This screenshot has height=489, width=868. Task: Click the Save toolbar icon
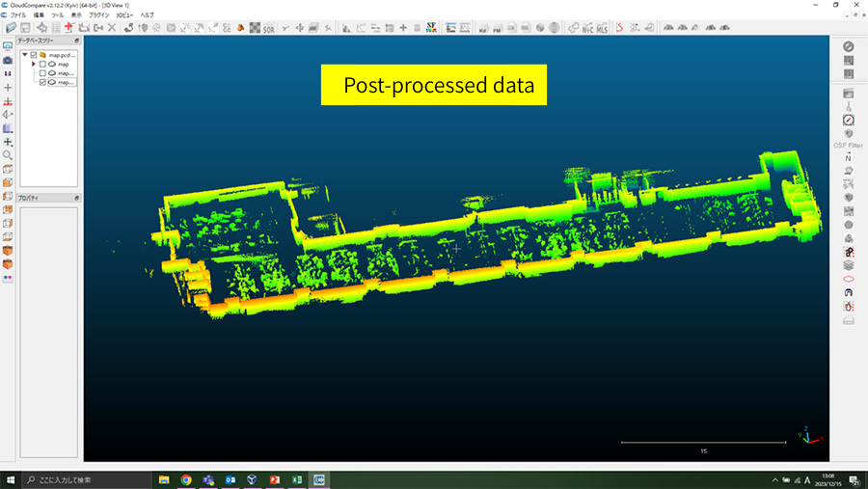pyautogui.click(x=25, y=28)
